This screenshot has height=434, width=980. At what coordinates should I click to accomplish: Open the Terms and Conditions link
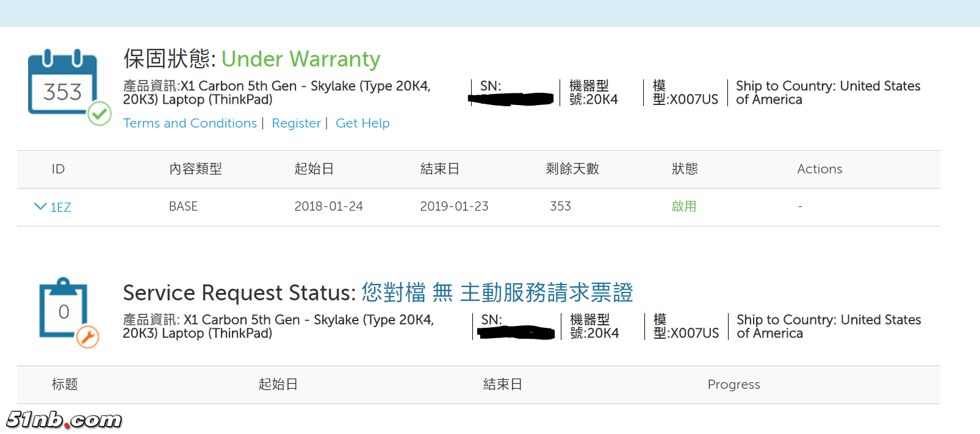click(190, 123)
